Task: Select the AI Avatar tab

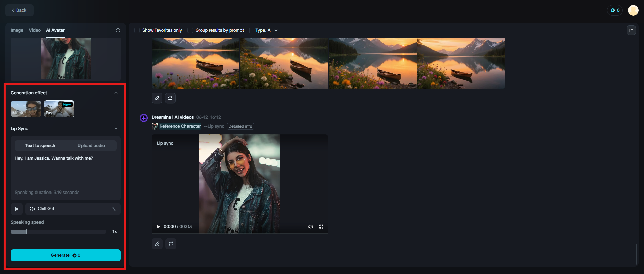Action: click(x=55, y=30)
